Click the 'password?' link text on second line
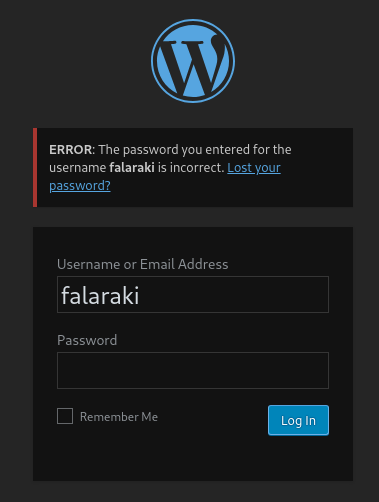379x502 pixels. 80,186
